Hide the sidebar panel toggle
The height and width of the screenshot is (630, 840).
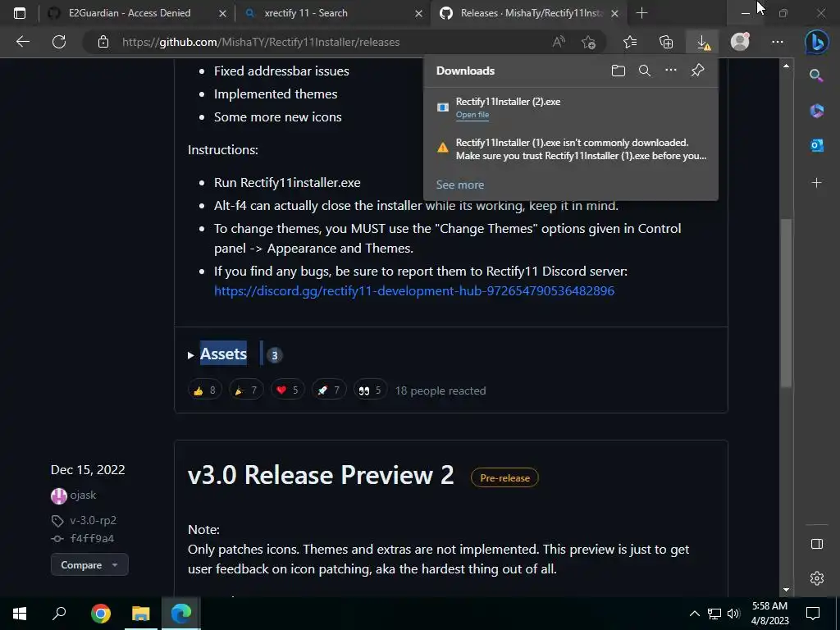point(816,544)
